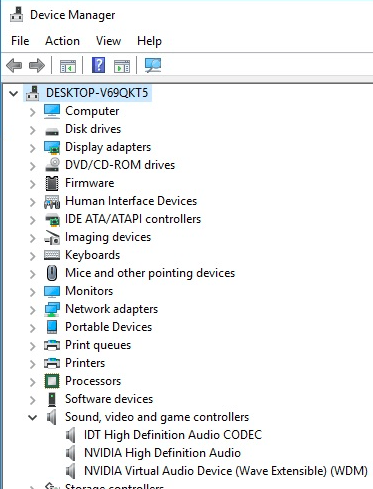The width and height of the screenshot is (373, 489).
Task: Expand the Keyboards category
Action: click(32, 256)
